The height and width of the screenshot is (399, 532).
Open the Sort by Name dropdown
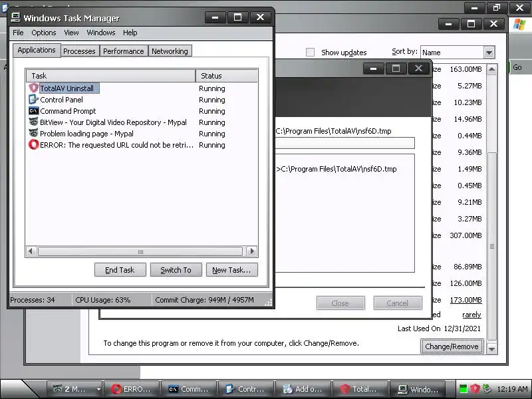click(489, 53)
